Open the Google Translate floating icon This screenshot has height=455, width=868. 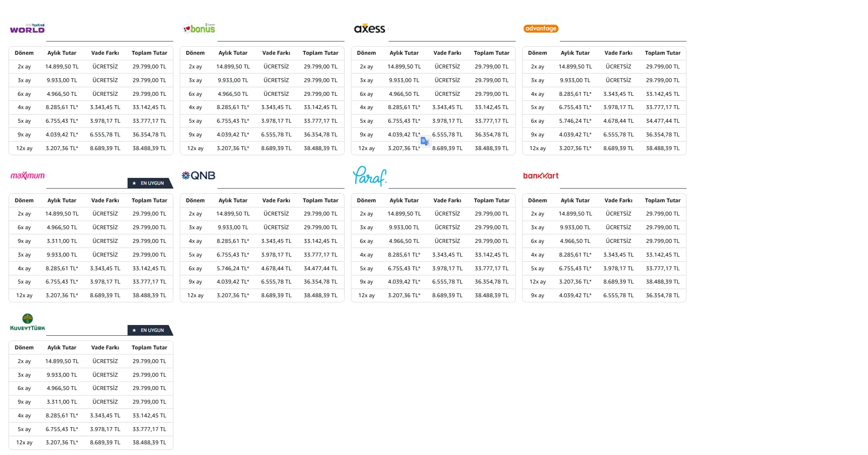[x=425, y=141]
